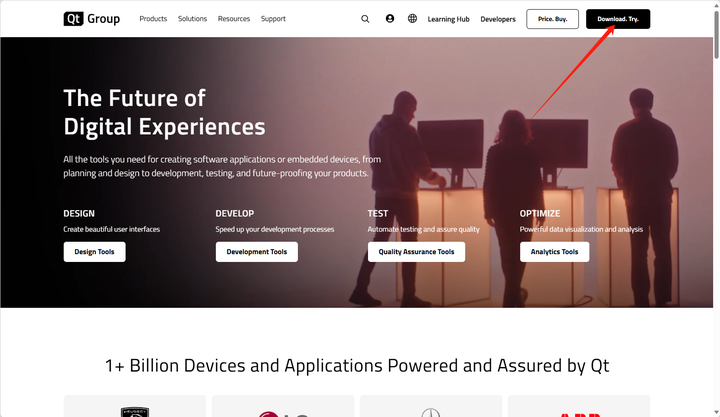
Task: Open the Products menu
Action: (x=153, y=19)
